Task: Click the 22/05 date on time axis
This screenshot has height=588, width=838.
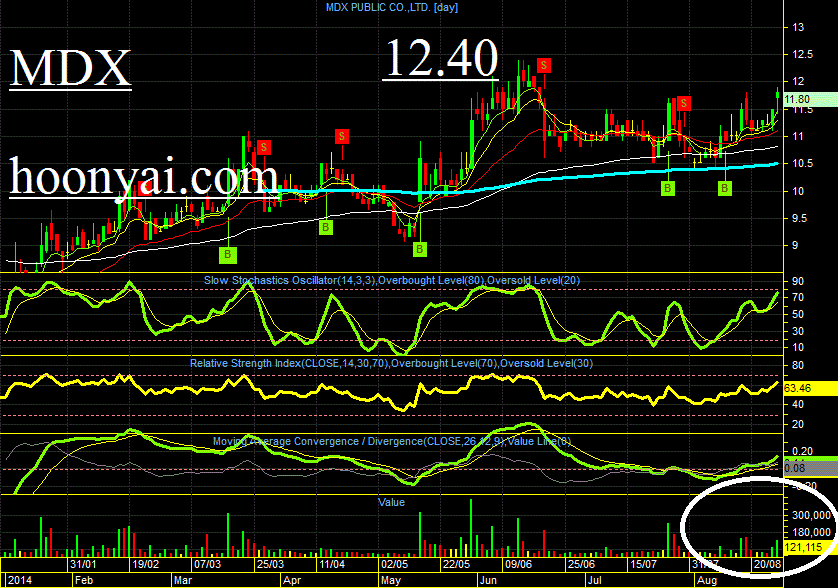Action: 456,564
